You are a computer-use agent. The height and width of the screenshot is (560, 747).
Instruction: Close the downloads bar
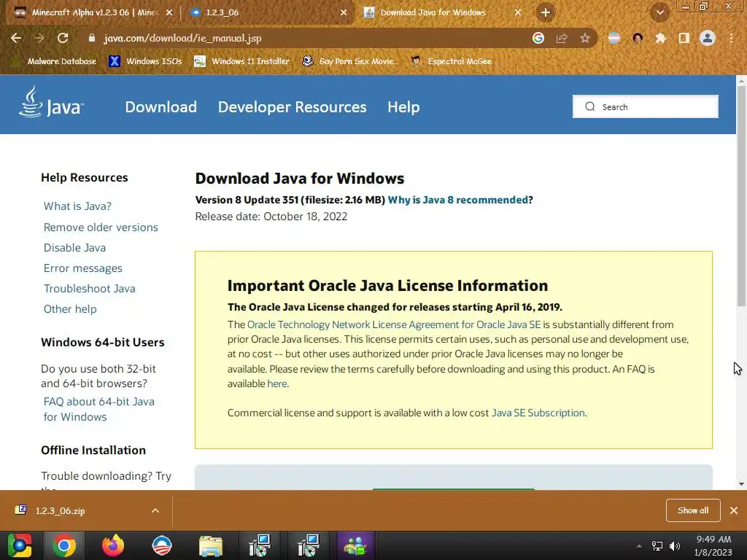(x=734, y=510)
